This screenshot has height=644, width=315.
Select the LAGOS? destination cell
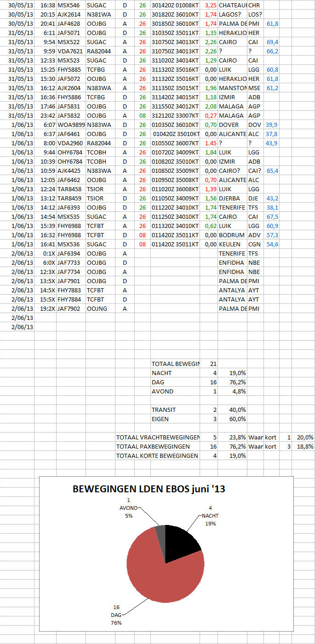click(x=232, y=14)
